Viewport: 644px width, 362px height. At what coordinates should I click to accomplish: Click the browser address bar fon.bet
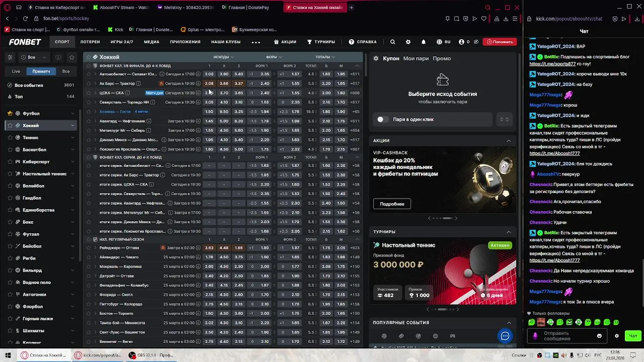[66, 19]
